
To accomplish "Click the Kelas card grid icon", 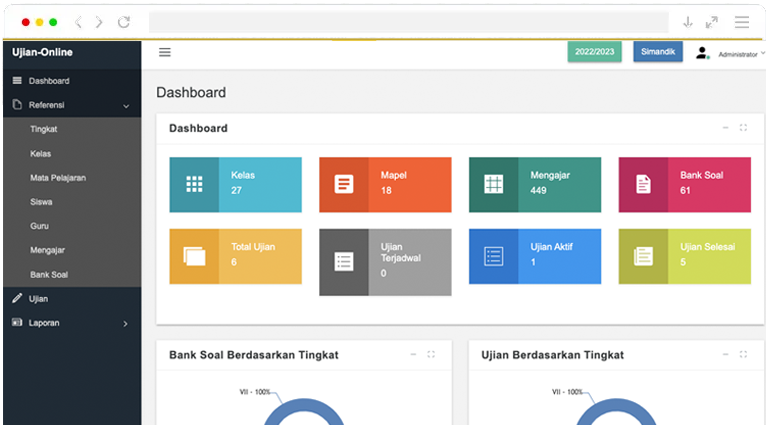I will [194, 184].
